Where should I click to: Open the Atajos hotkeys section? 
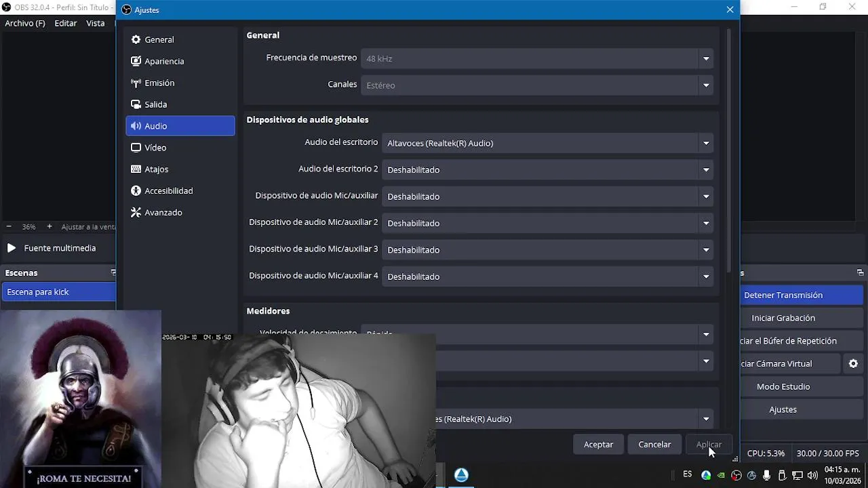click(x=180, y=169)
